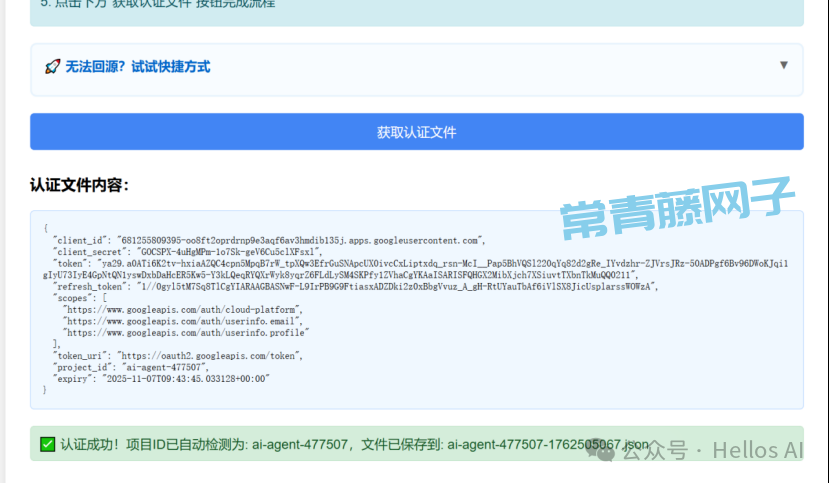Viewport: 829px width, 483px height.
Task: Expand the collapsed section using the triangle arrow
Action: tap(784, 65)
